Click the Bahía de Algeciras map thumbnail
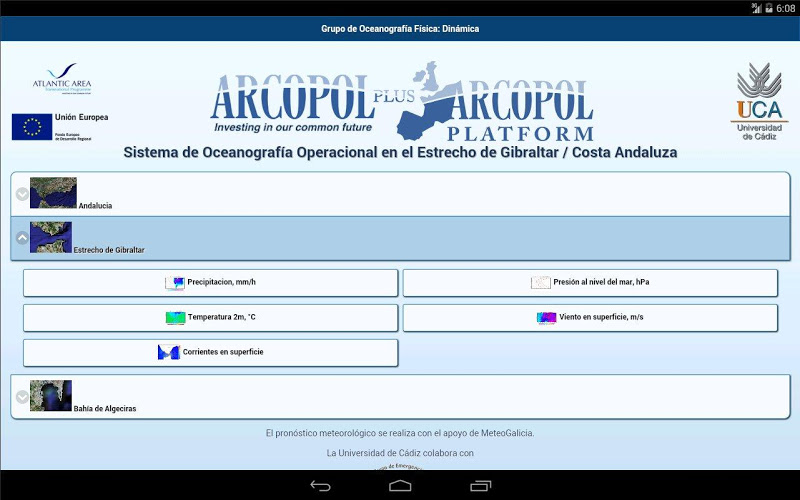 tap(51, 395)
